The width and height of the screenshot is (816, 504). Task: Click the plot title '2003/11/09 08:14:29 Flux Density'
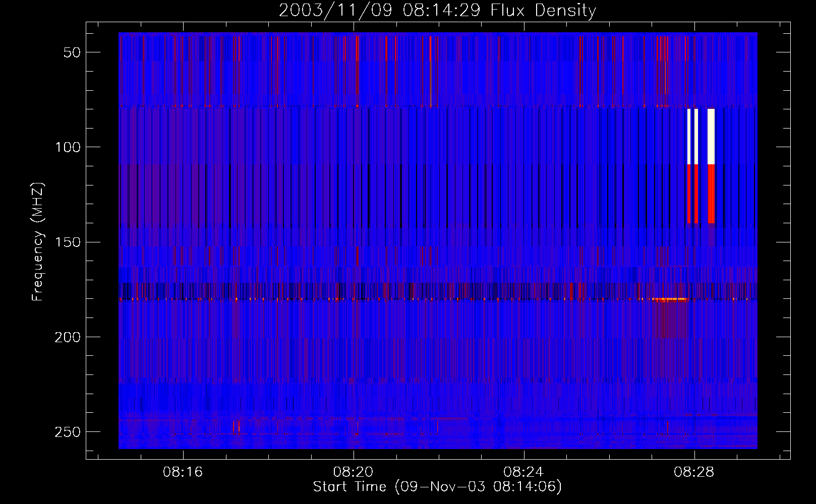pyautogui.click(x=437, y=10)
